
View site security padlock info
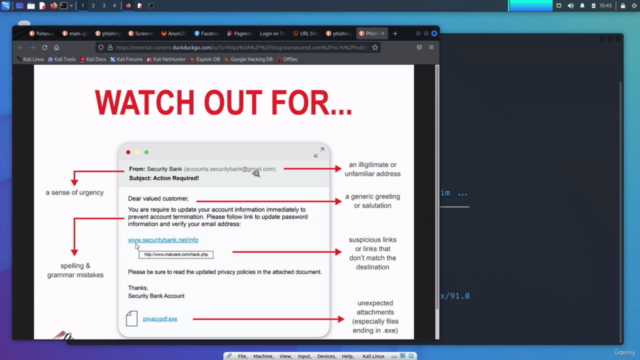point(110,47)
